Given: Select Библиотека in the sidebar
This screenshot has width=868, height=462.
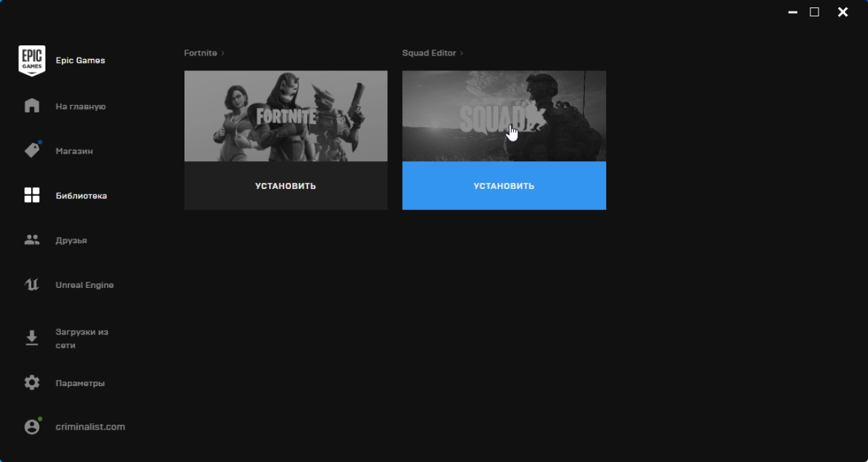Looking at the screenshot, I should click(x=81, y=196).
